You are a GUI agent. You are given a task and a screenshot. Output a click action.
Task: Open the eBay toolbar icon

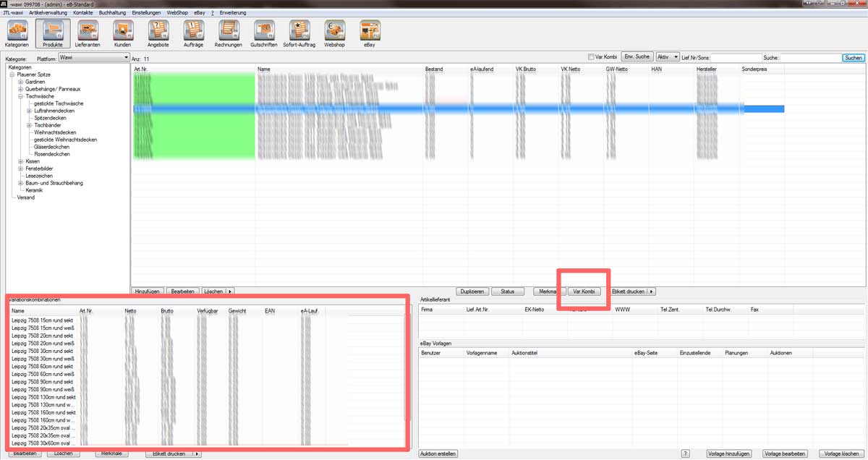(x=370, y=30)
